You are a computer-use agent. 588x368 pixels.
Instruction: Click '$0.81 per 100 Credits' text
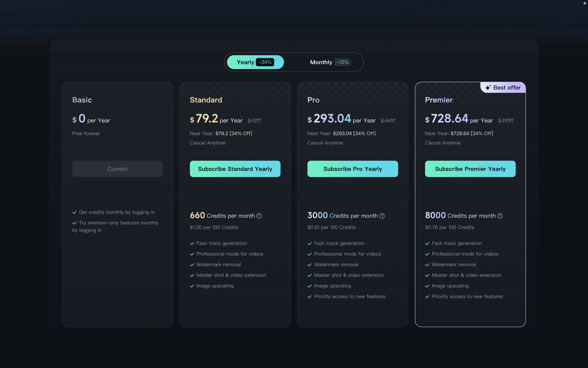click(331, 227)
